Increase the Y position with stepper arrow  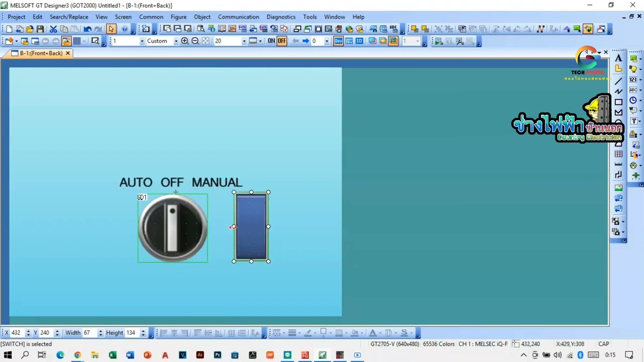tap(57, 331)
